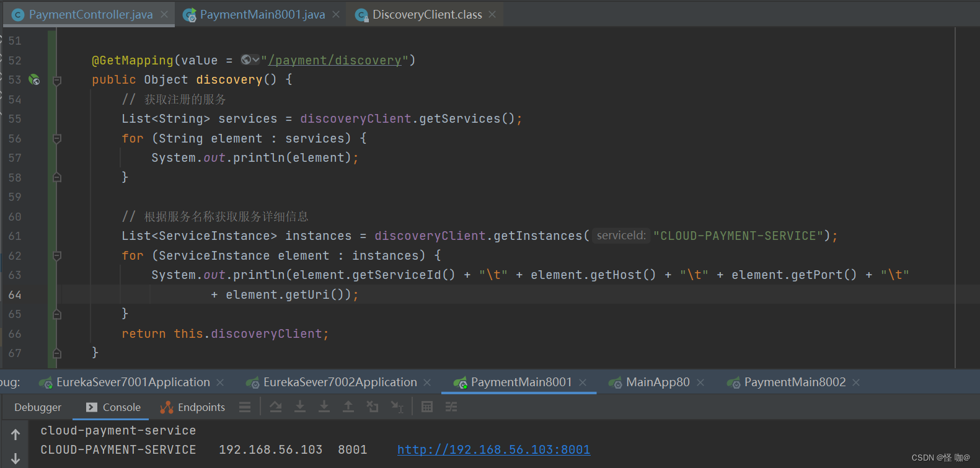Close the DiscoveryClient.class tab
980x468 pixels.
[492, 14]
